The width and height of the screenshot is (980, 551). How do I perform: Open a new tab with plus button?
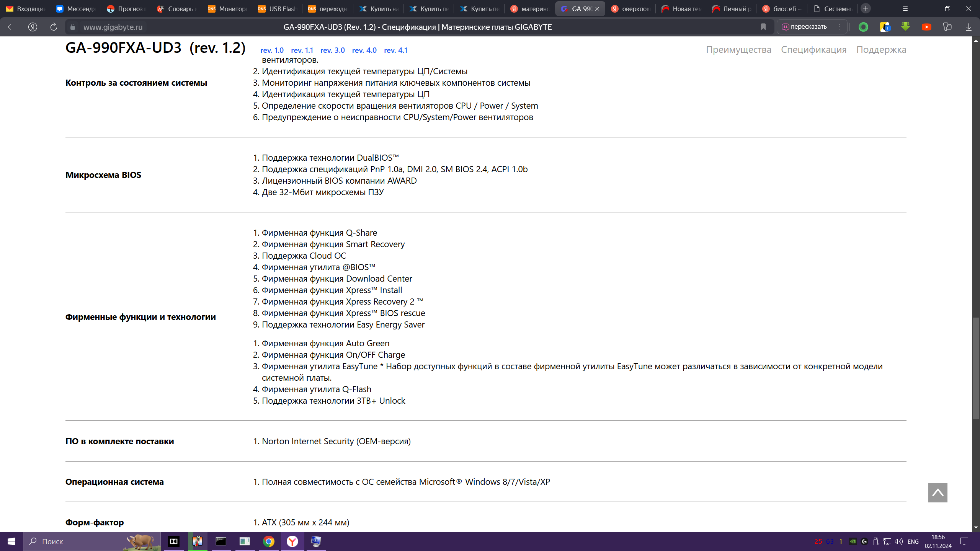point(866,8)
